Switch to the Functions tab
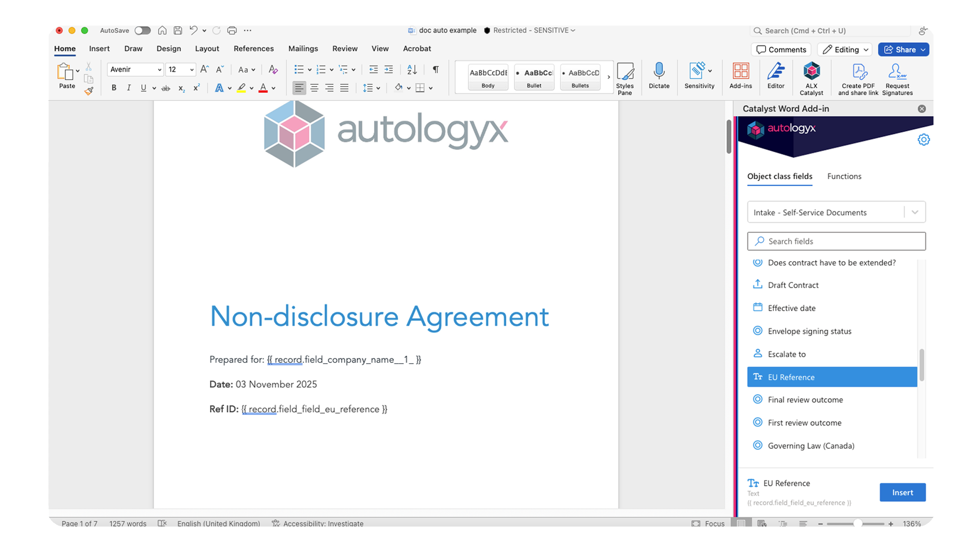 pyautogui.click(x=844, y=176)
